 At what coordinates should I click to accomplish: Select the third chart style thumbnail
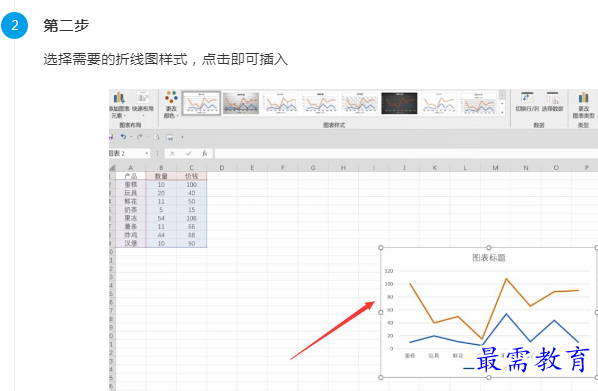point(281,103)
